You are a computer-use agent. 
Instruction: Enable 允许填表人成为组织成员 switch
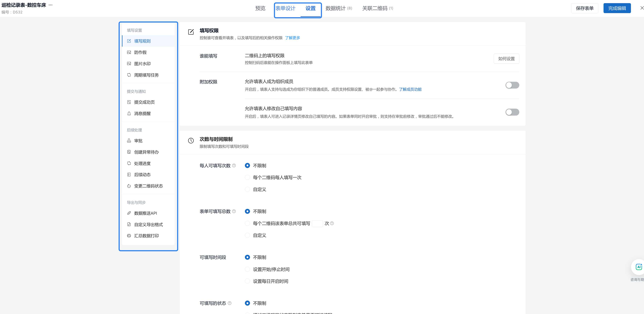point(512,85)
